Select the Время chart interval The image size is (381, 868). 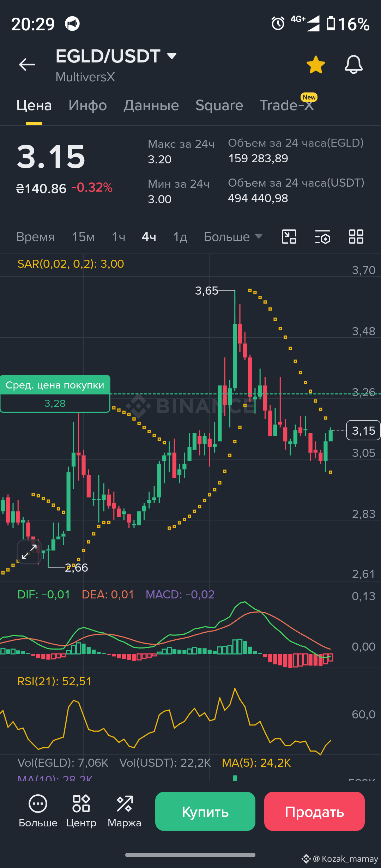36,237
